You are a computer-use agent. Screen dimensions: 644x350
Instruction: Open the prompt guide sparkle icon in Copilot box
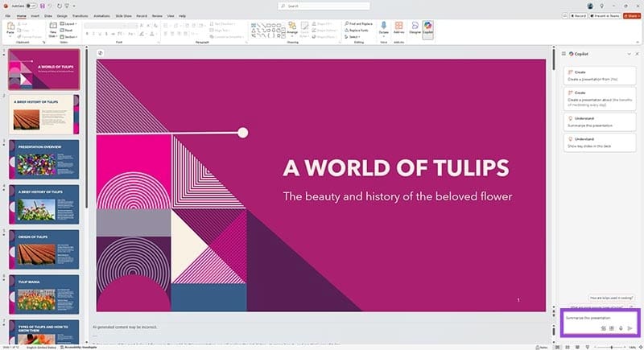[603, 328]
